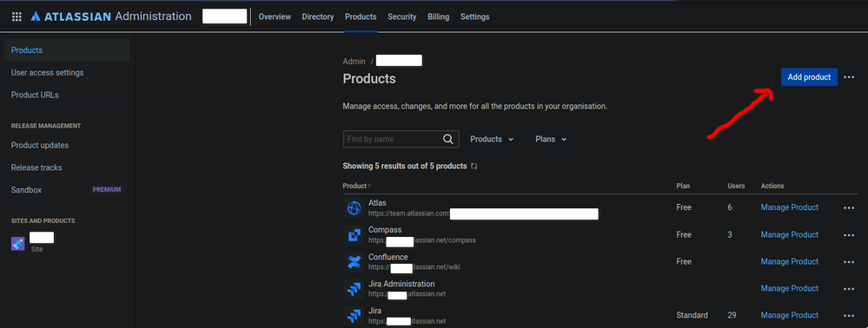Click Manage Product for Jira
This screenshot has height=328, width=868.
tap(790, 315)
